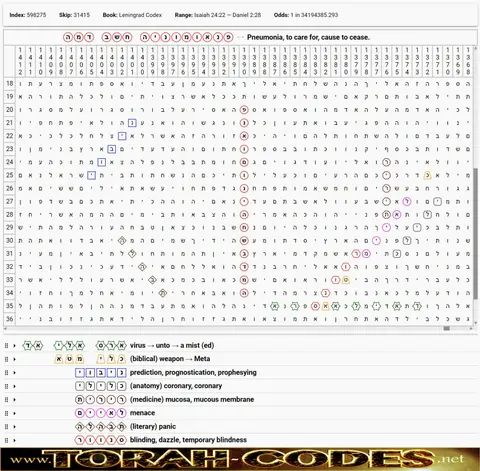This screenshot has height=471, width=480.
Task: Click the first column header 14412
Action: pyautogui.click(x=20, y=61)
